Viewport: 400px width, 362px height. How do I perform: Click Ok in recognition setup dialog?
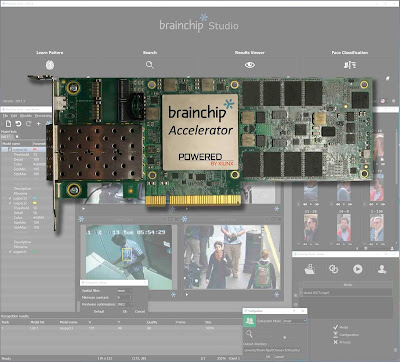[x=125, y=311]
